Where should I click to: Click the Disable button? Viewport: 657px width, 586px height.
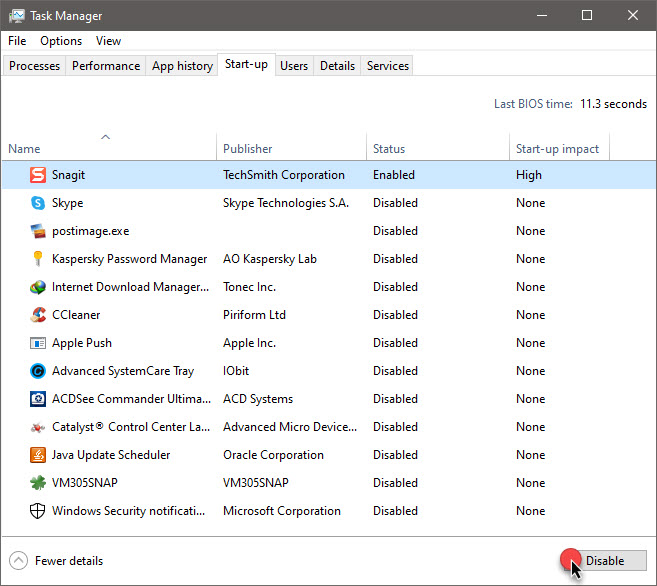(605, 560)
